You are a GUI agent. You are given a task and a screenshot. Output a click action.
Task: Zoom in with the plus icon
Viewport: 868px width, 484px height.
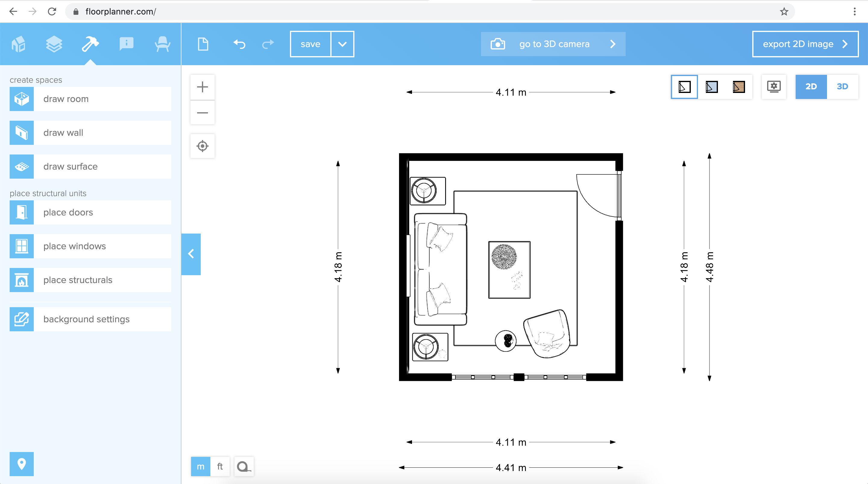(x=202, y=87)
